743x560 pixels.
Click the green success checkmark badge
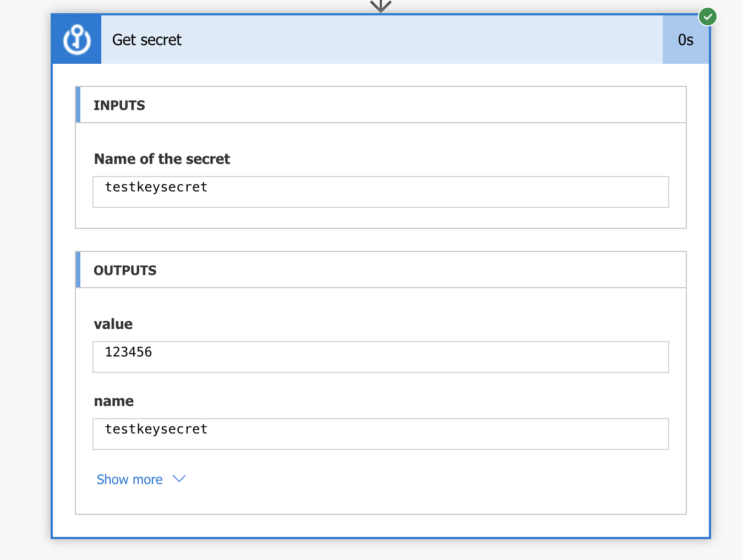pos(708,17)
